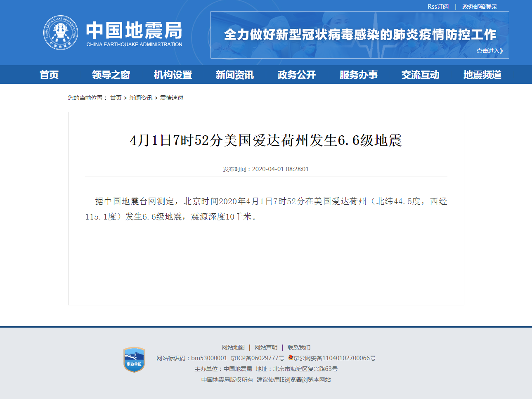Open the 网站地图 footer link

pyautogui.click(x=233, y=347)
